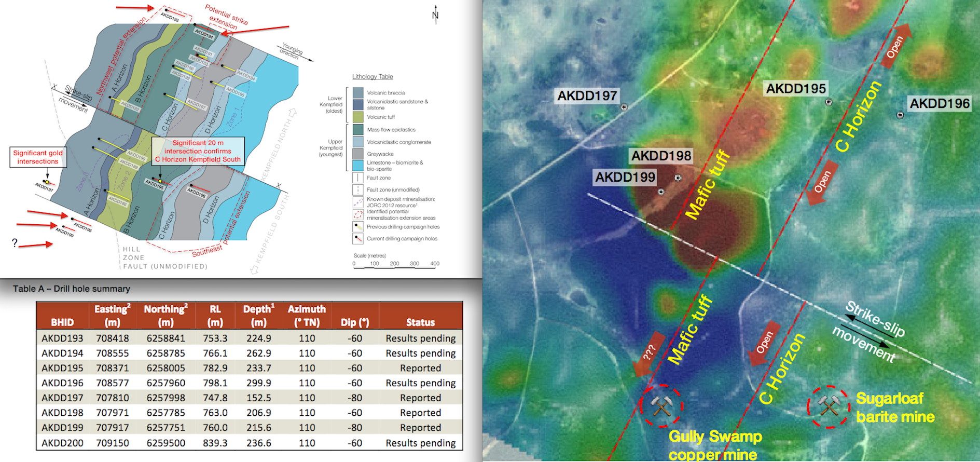The image size is (980, 462).
Task: Click Dip value -80 in AKDD199 row
Action: coord(355,428)
